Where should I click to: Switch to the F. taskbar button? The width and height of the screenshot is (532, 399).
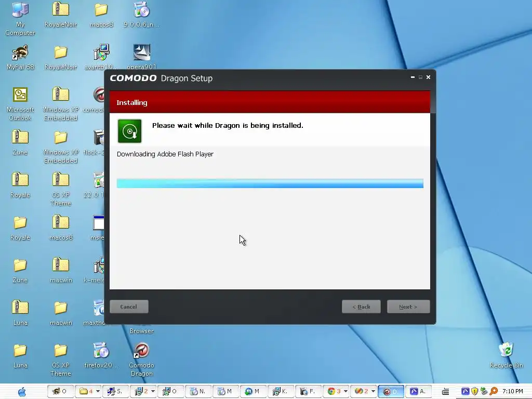[x=308, y=391]
